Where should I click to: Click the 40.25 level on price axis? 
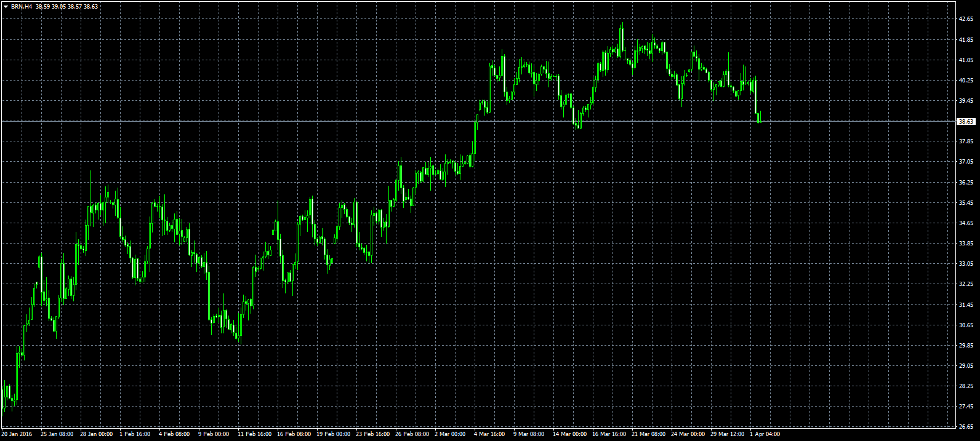966,81
